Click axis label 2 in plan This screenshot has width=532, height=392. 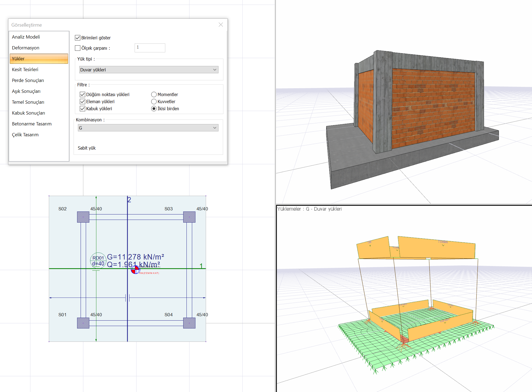coord(129,200)
